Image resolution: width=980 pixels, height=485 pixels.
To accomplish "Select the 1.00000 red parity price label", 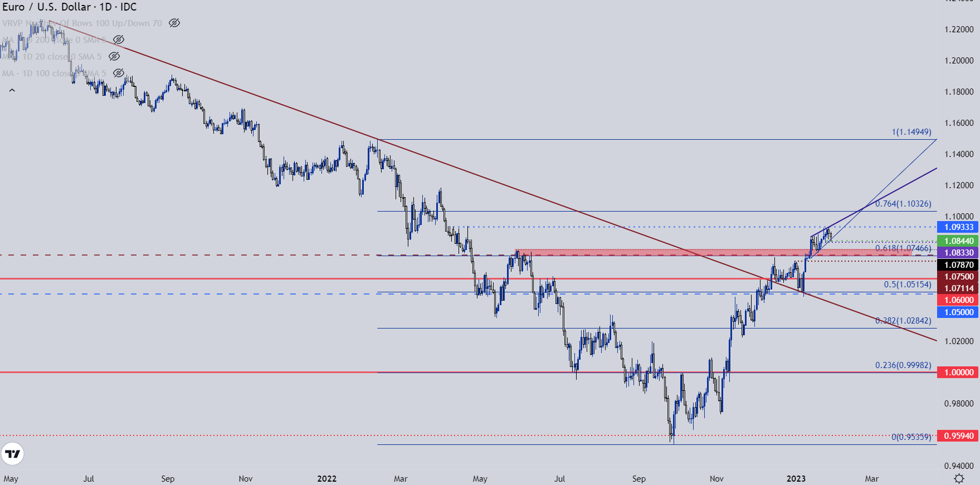I will pyautogui.click(x=958, y=373).
